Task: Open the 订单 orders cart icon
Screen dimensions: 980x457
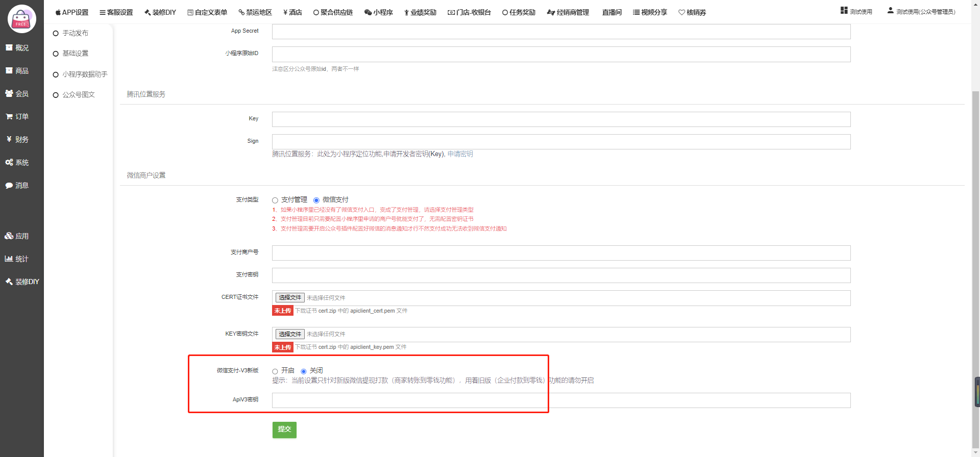Action: 9,117
